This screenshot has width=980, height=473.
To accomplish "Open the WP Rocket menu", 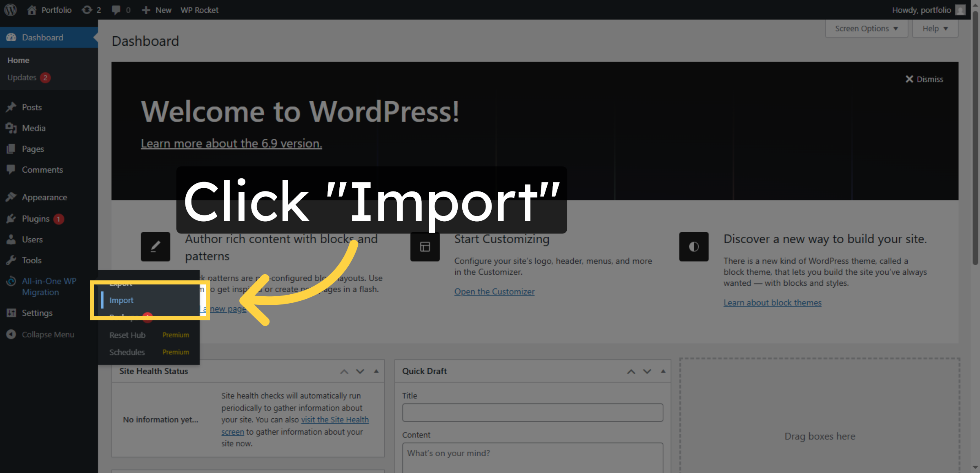I will click(199, 9).
